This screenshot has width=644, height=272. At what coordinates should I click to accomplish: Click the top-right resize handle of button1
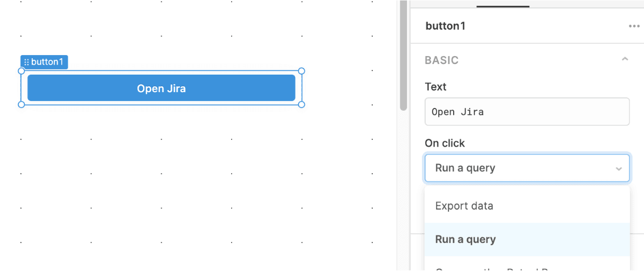click(301, 71)
